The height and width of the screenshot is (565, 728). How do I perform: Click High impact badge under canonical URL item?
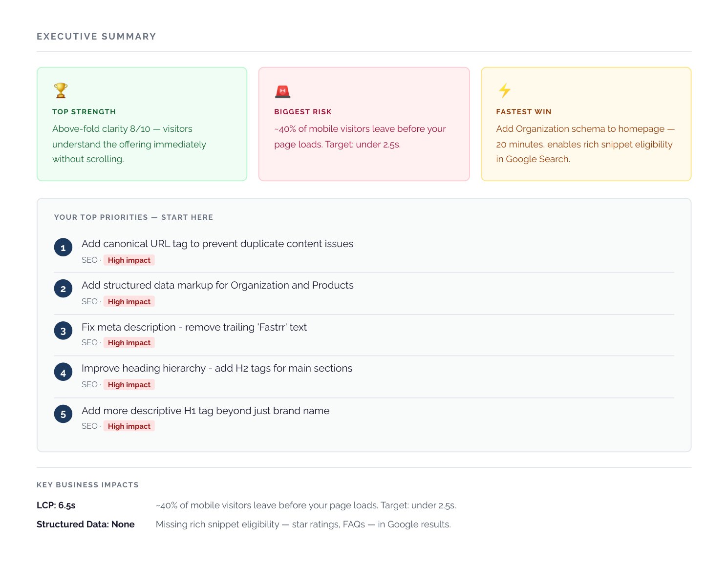[x=129, y=260]
